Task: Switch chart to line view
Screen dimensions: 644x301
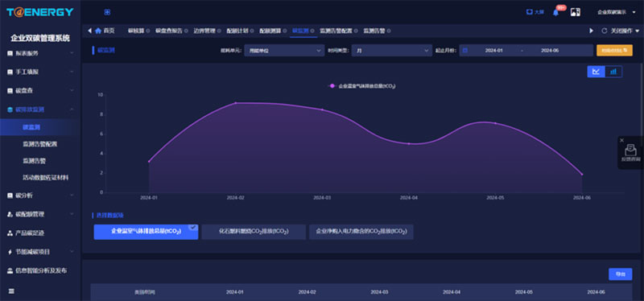Action: [x=596, y=72]
